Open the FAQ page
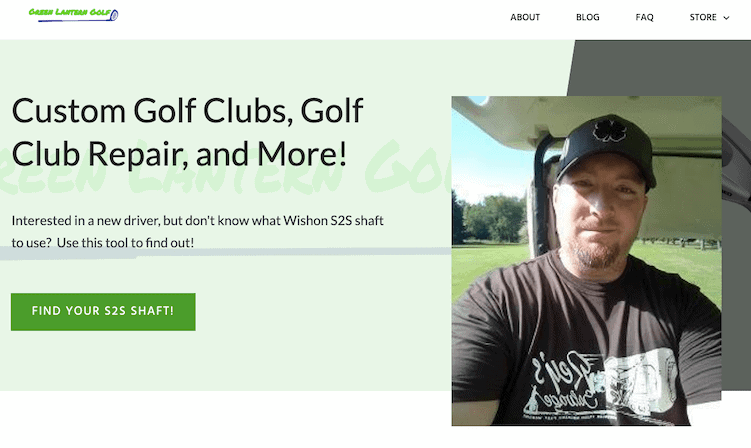 click(644, 17)
